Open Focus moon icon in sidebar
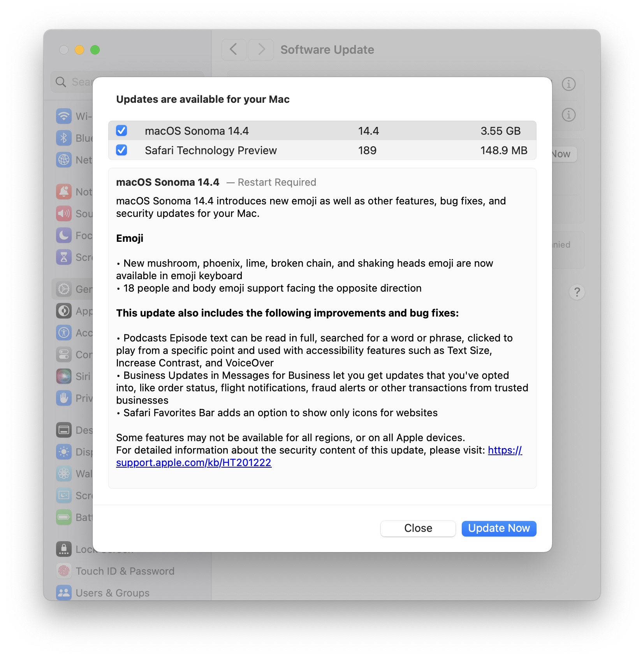Image resolution: width=644 pixels, height=658 pixels. [x=64, y=235]
